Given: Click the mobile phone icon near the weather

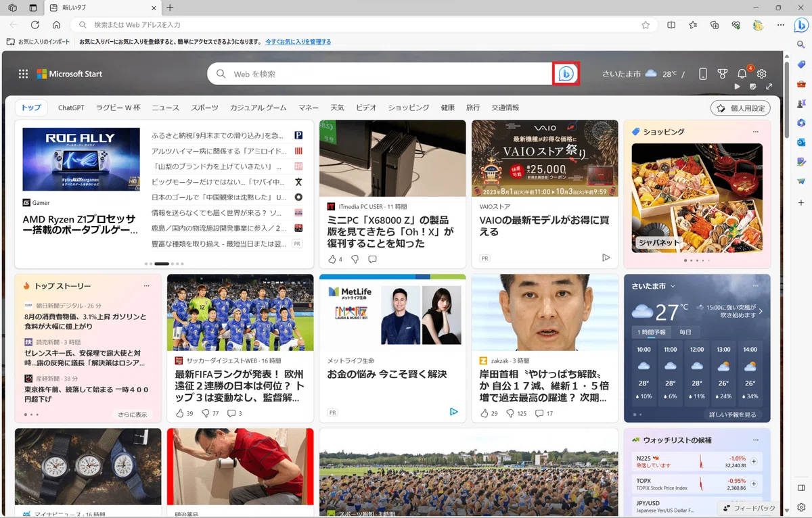Looking at the screenshot, I should [x=703, y=74].
